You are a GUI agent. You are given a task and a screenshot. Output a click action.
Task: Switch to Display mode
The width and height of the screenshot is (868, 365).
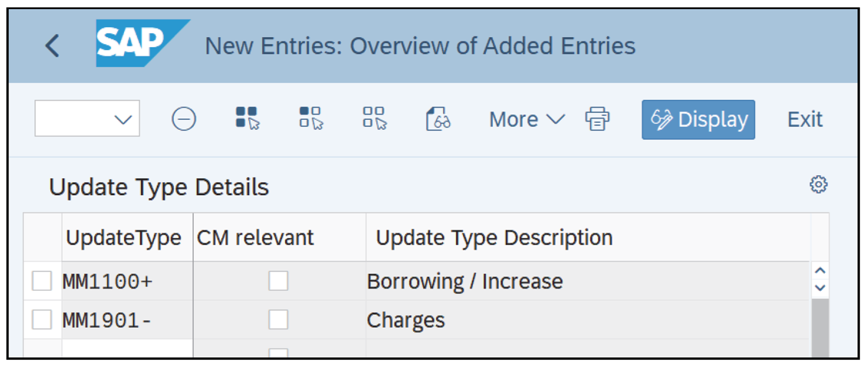tap(698, 119)
